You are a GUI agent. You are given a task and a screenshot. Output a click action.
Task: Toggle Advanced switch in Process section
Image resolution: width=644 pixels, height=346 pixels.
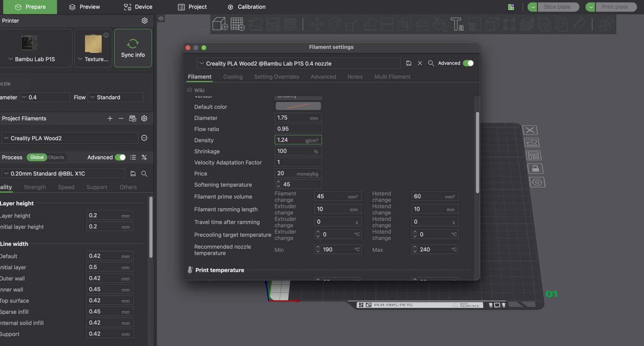(x=120, y=157)
